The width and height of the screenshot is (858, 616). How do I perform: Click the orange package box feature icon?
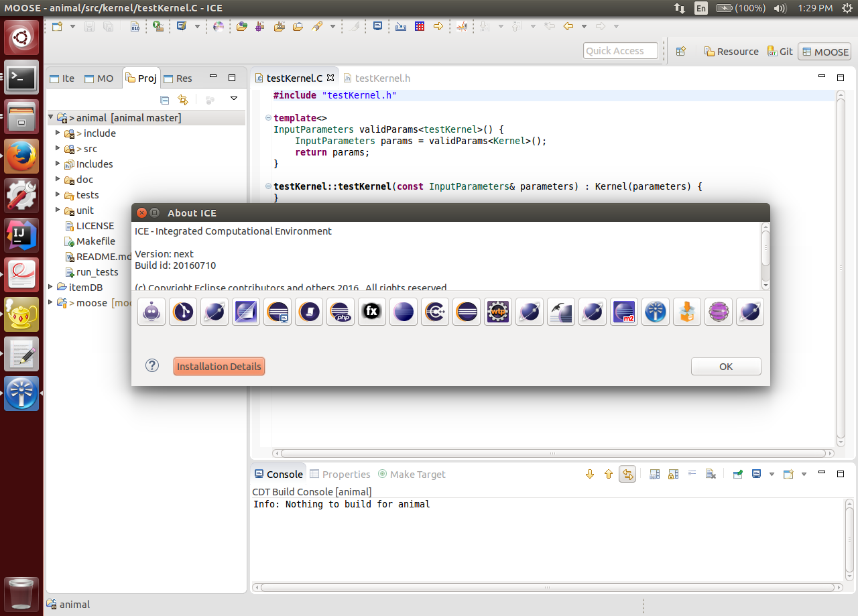click(x=687, y=312)
